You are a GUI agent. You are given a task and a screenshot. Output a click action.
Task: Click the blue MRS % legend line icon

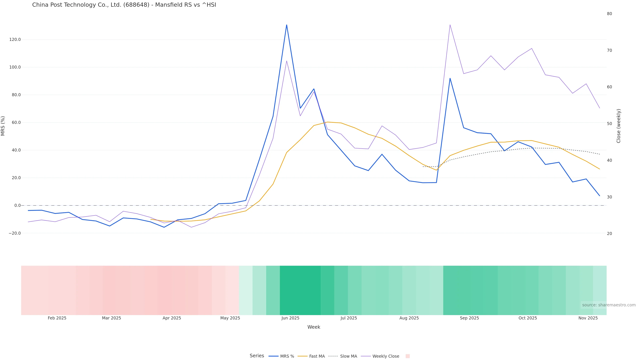[273, 356]
